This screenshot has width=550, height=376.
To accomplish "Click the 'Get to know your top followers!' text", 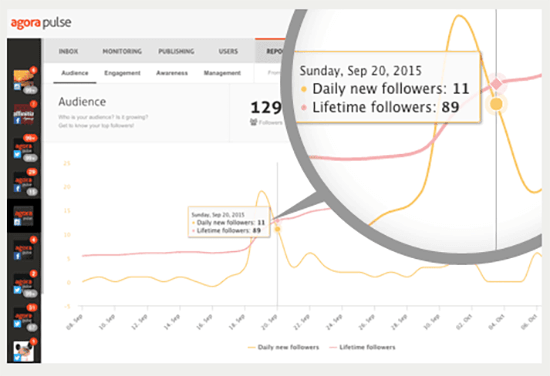I will [96, 126].
